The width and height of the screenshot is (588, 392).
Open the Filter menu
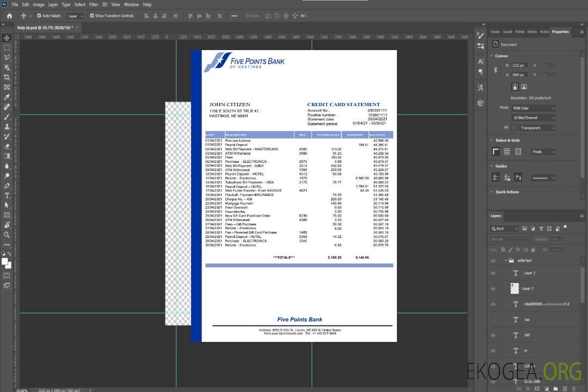point(94,4)
